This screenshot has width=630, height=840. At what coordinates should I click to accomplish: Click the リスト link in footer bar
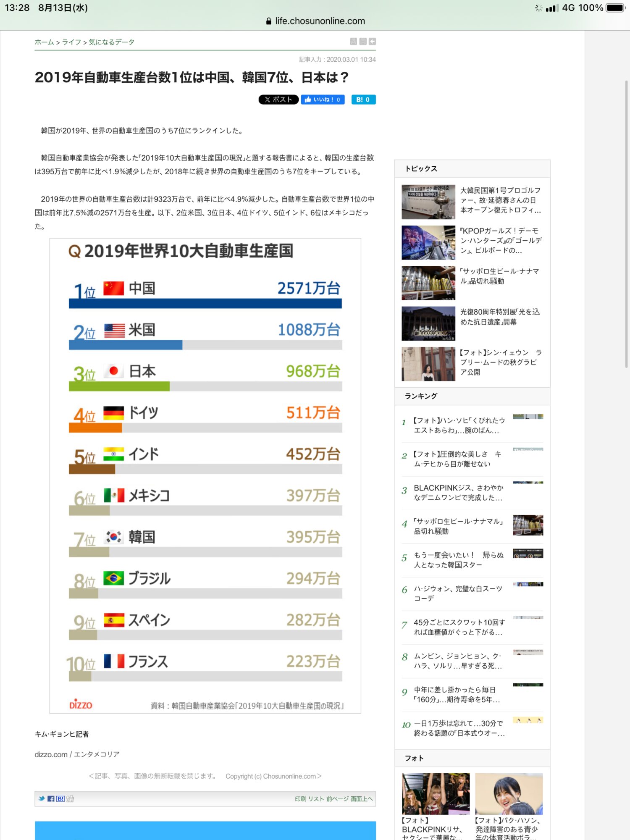[x=316, y=799]
